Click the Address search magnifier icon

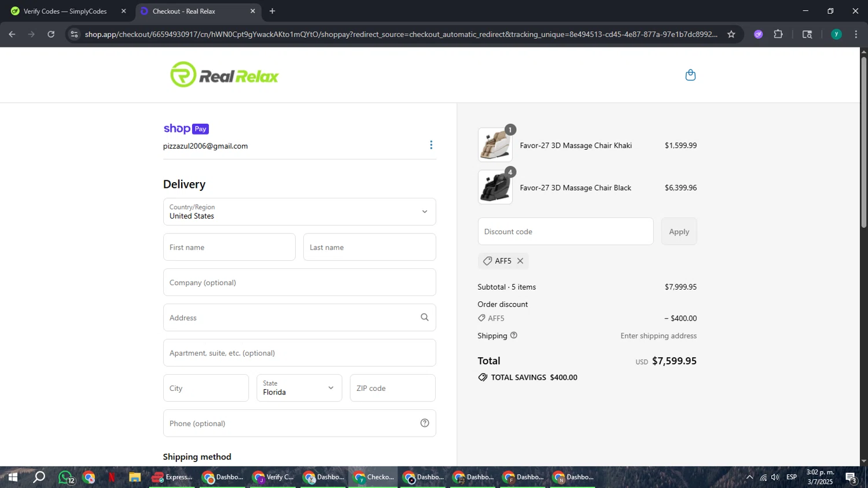(x=425, y=317)
